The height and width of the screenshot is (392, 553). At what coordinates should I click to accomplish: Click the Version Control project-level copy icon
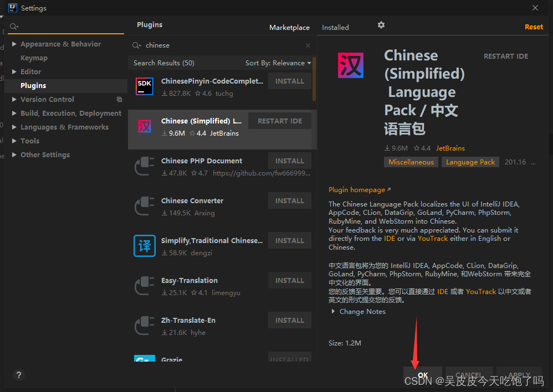tap(120, 100)
